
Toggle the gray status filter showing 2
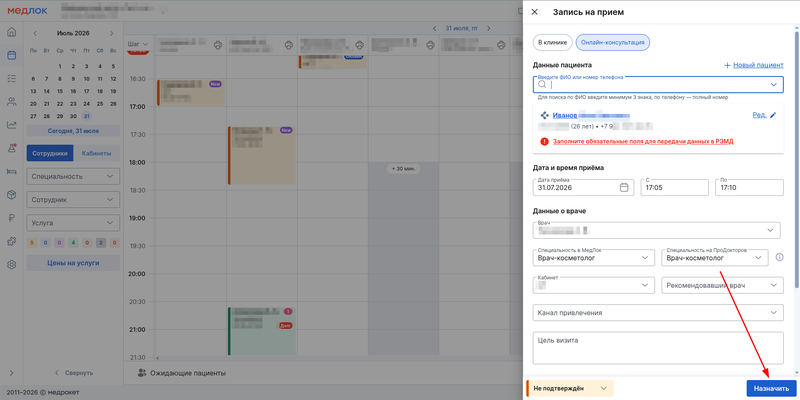[x=101, y=243]
